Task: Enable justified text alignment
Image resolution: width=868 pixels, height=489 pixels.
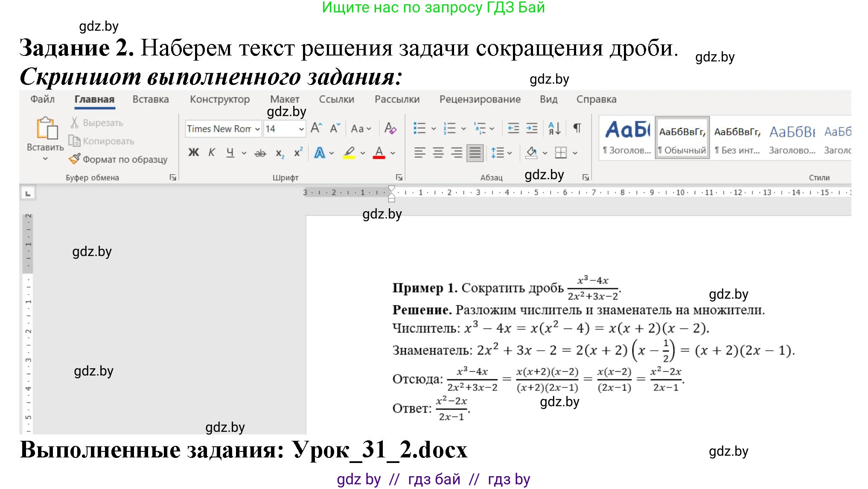Action: point(474,153)
